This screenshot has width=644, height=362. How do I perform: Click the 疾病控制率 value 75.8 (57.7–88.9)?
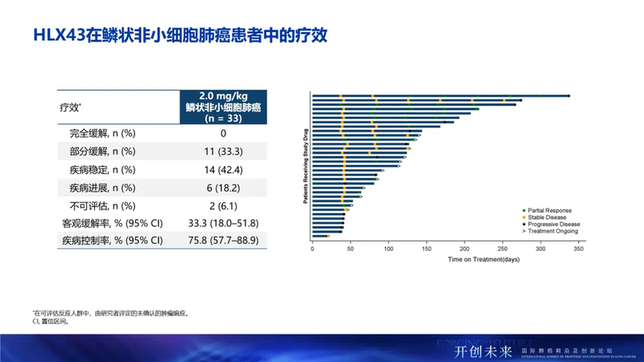click(223, 241)
